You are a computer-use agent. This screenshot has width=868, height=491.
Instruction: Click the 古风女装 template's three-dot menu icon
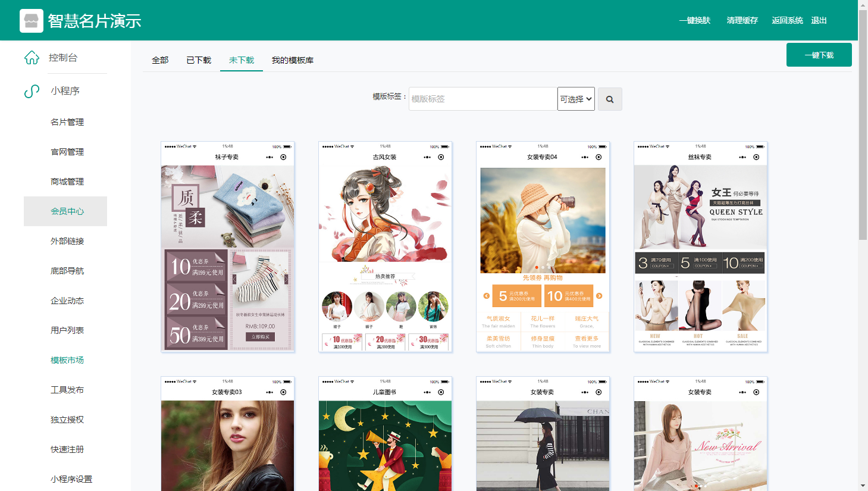pyautogui.click(x=427, y=157)
